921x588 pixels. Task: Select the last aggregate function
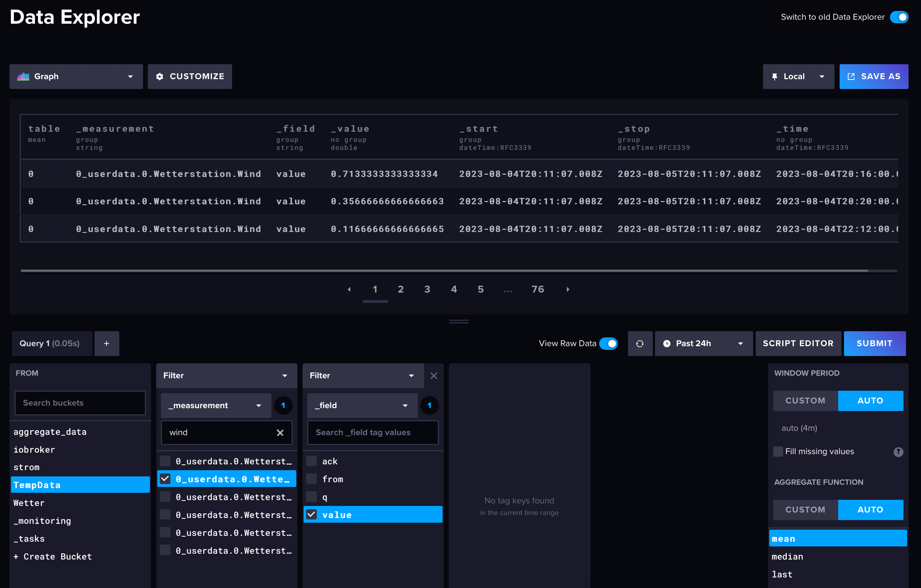(x=837, y=574)
